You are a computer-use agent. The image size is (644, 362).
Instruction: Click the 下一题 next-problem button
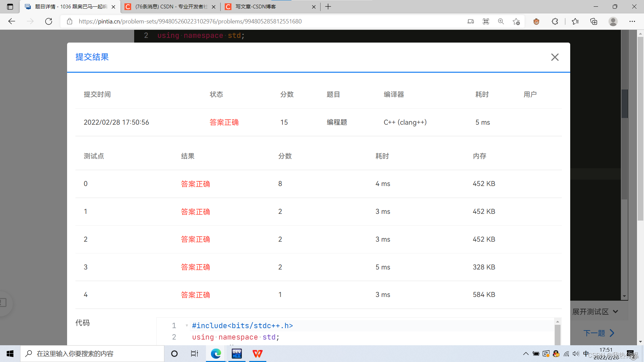(599, 333)
